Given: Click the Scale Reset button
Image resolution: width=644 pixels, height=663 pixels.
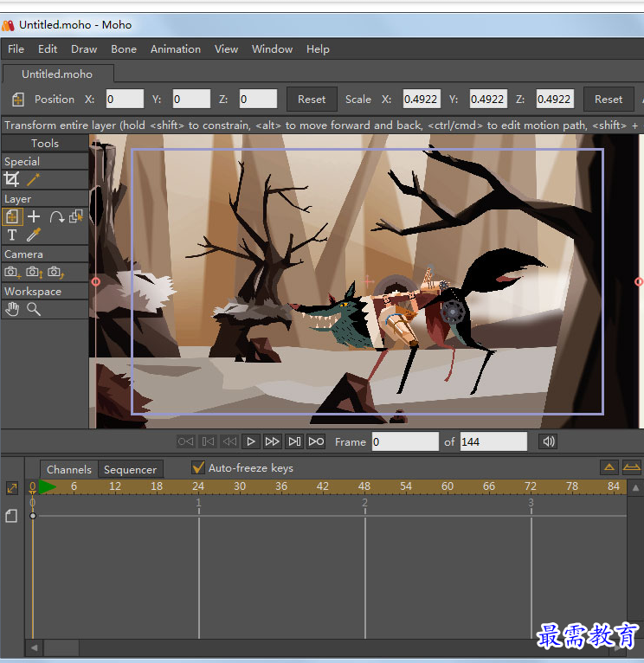Looking at the screenshot, I should 609,100.
